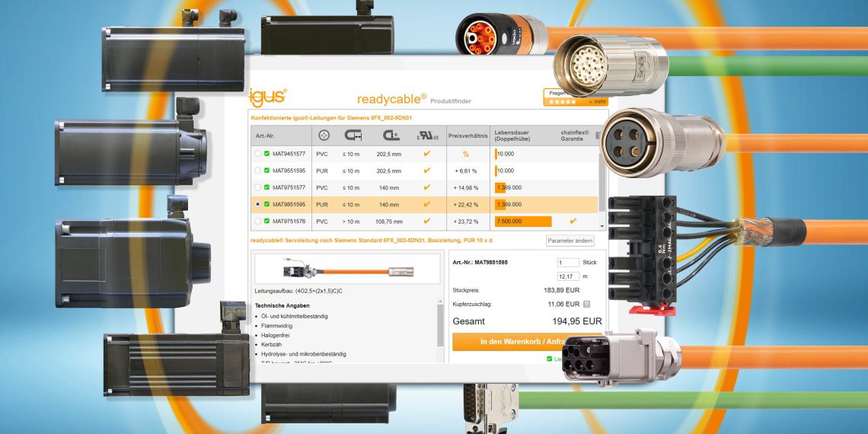The height and width of the screenshot is (434, 868).
Task: Click the Preisverhältnis column header
Action: pos(468,136)
